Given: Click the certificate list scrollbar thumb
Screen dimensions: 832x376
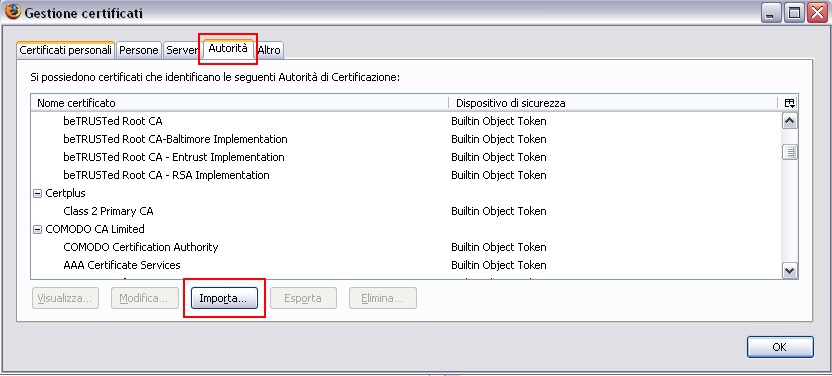Looking at the screenshot, I should 790,152.
